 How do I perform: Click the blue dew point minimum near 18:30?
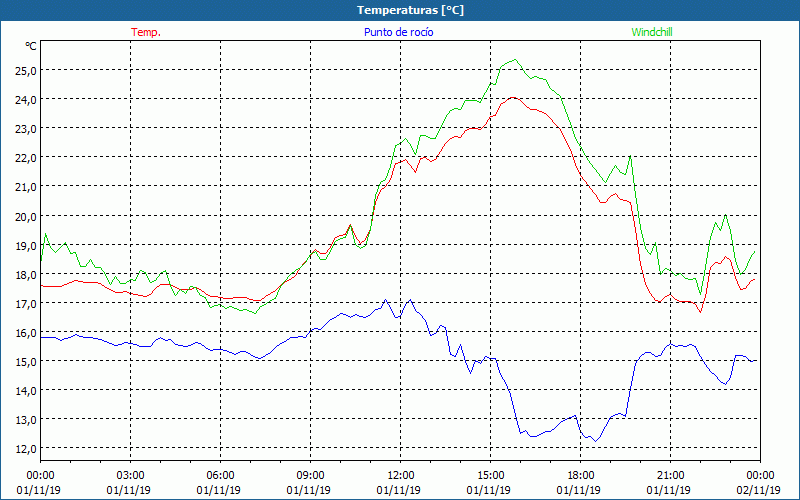(x=595, y=441)
